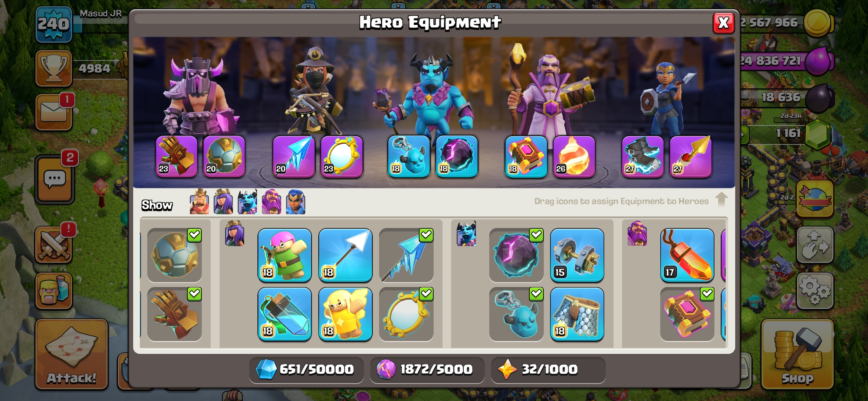Pick the level 15 Noble Iron dumbbell
This screenshot has height=401, width=868.
[577, 255]
